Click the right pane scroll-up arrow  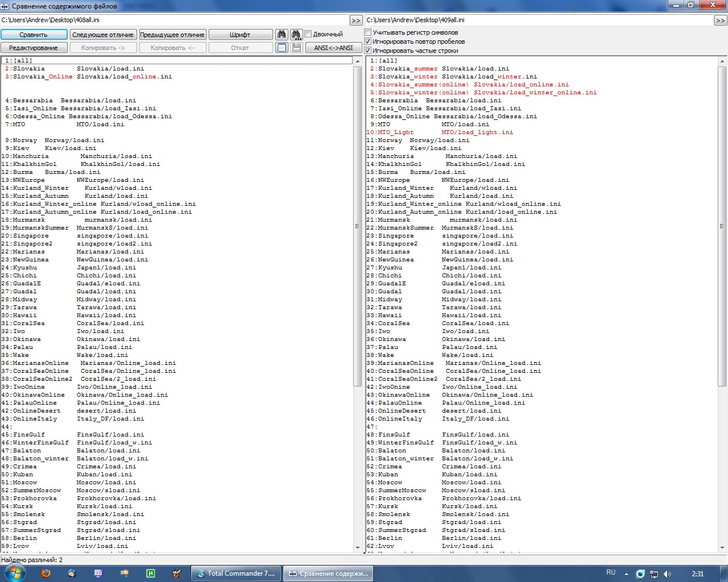point(722,60)
